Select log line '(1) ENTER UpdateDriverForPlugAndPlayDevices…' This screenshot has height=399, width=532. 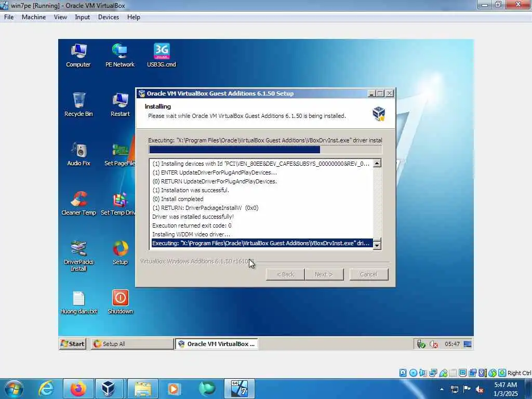[215, 172]
